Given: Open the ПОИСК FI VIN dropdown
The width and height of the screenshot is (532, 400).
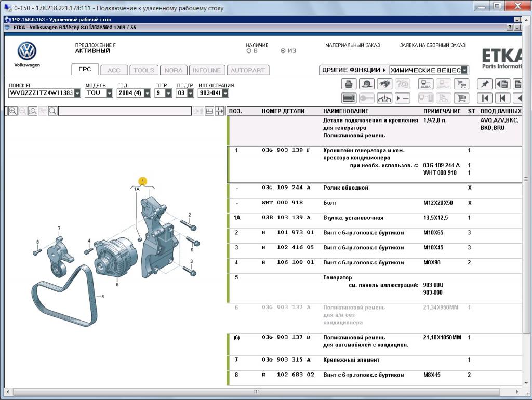Looking at the screenshot, I should (x=77, y=93).
